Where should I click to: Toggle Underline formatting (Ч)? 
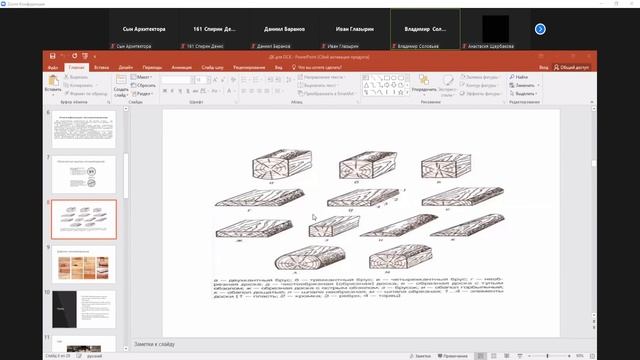click(x=180, y=91)
